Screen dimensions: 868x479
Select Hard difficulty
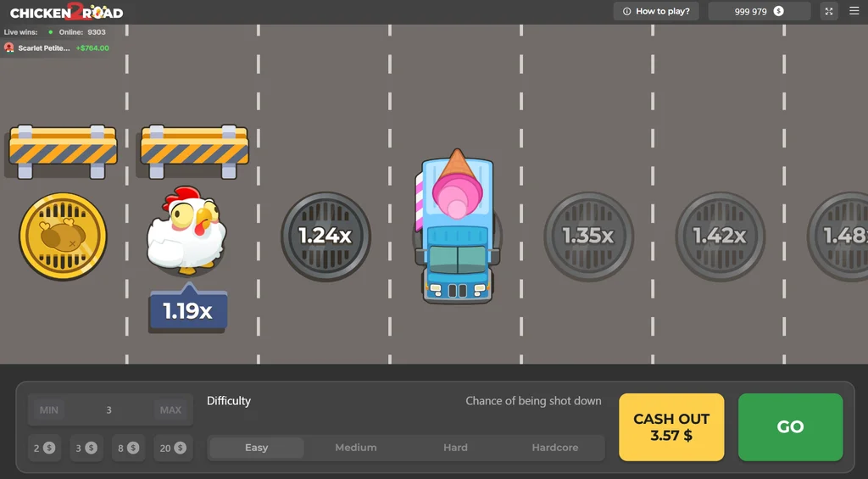coord(455,448)
